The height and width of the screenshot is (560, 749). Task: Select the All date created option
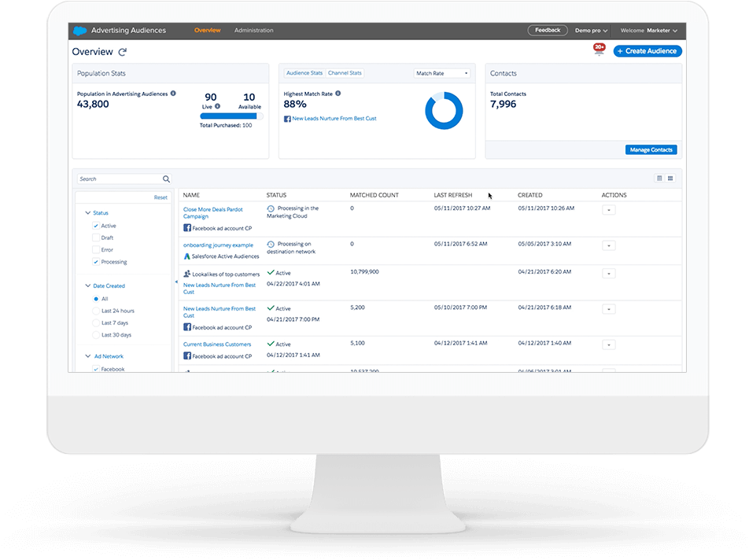(x=96, y=299)
